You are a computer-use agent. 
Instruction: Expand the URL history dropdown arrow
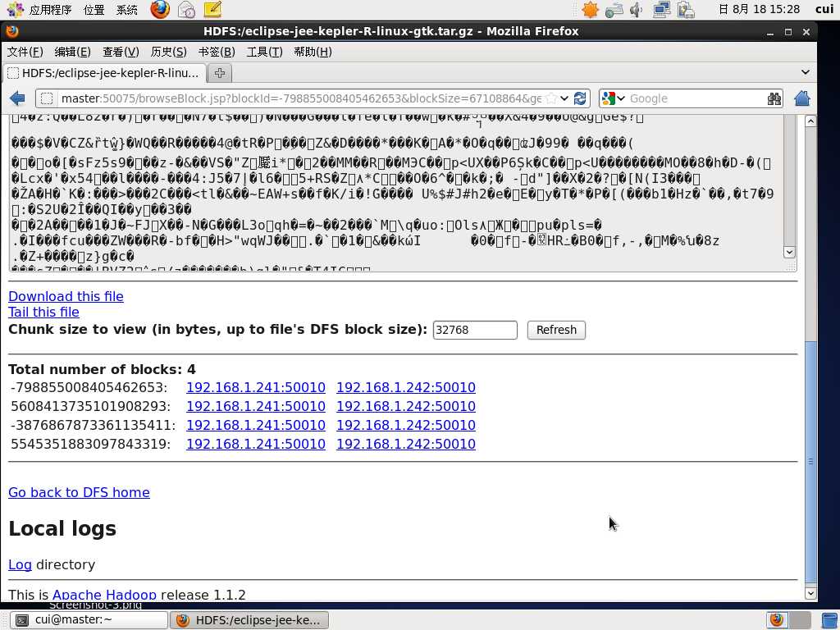(564, 98)
